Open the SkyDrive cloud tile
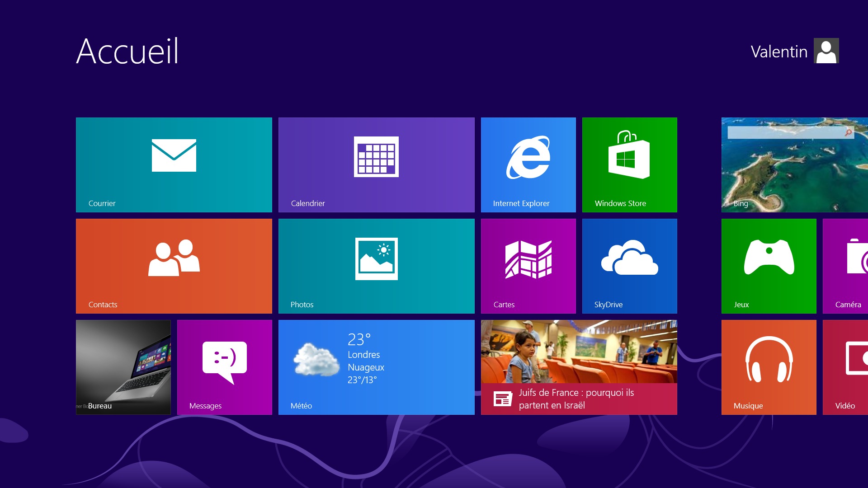 (x=629, y=266)
